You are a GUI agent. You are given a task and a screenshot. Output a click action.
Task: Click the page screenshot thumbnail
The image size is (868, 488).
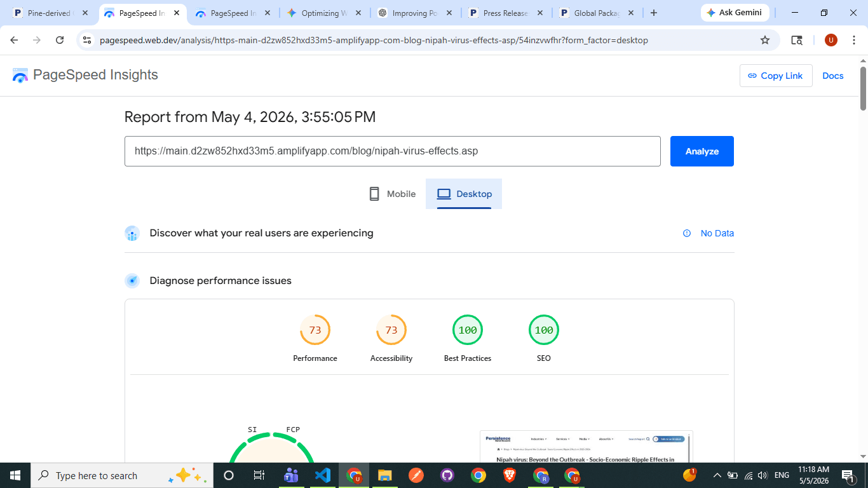click(x=586, y=447)
